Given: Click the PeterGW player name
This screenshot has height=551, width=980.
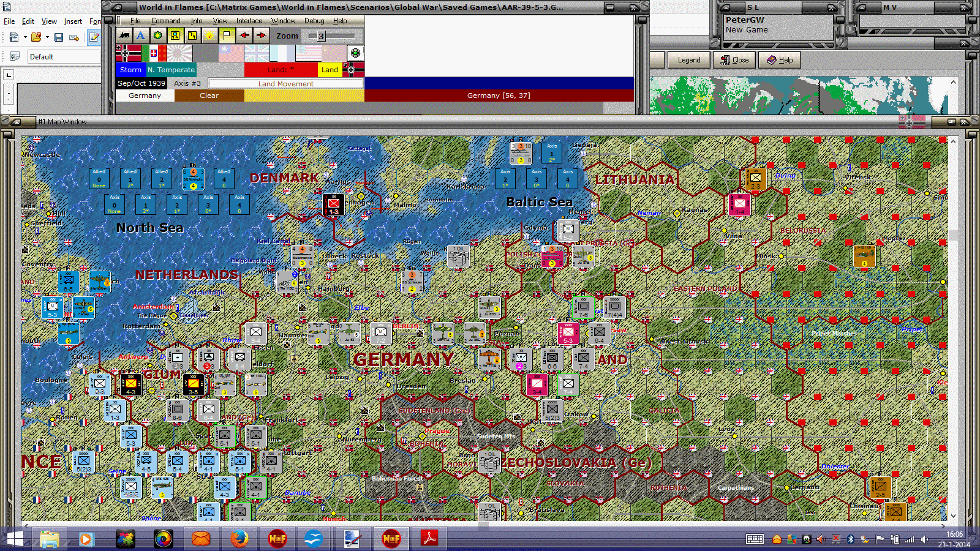Looking at the screenshot, I should pos(745,20).
